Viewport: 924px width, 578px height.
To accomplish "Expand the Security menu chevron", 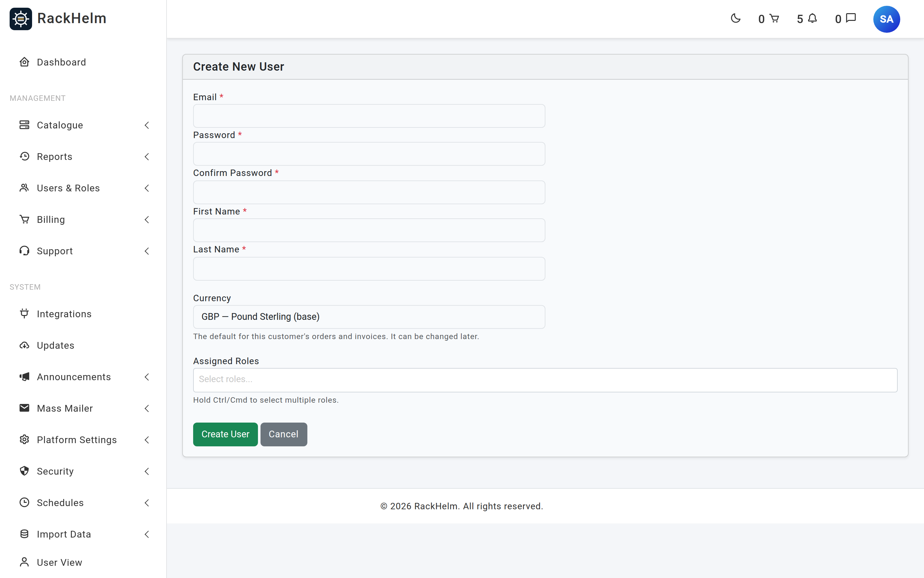I will [x=147, y=471].
